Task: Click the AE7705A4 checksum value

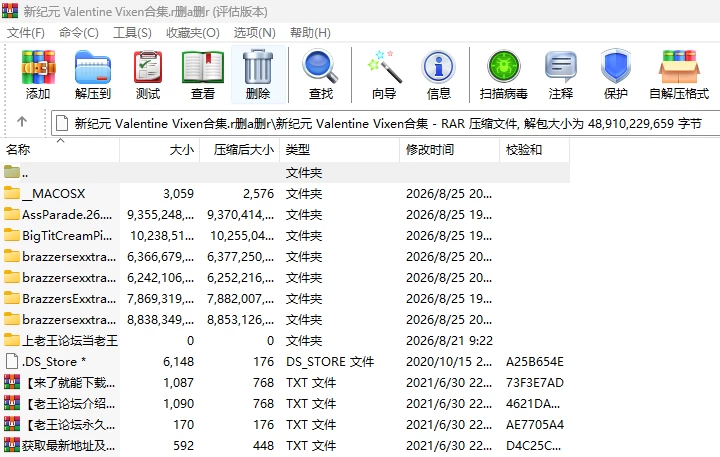Action: click(x=534, y=425)
